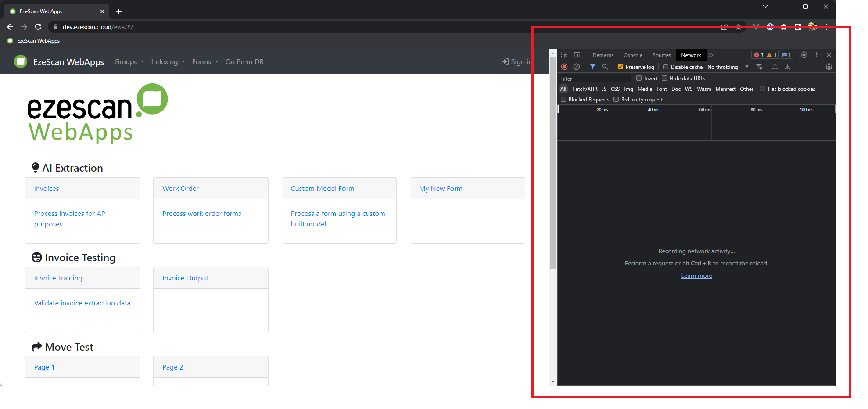Click Import HAR file upload icon
This screenshot has height=409, width=868.
[775, 67]
